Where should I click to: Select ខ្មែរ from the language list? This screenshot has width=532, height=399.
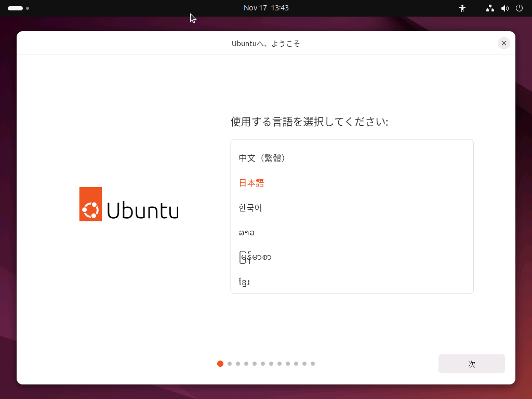click(244, 281)
